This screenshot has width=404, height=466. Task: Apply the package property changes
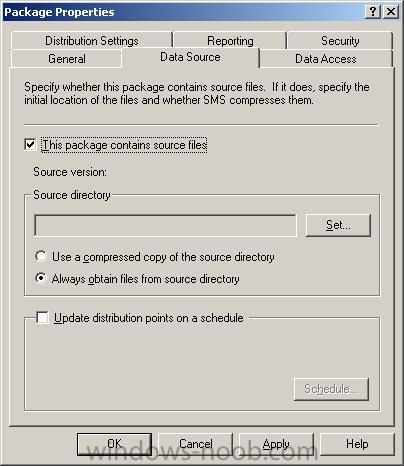[x=276, y=444]
